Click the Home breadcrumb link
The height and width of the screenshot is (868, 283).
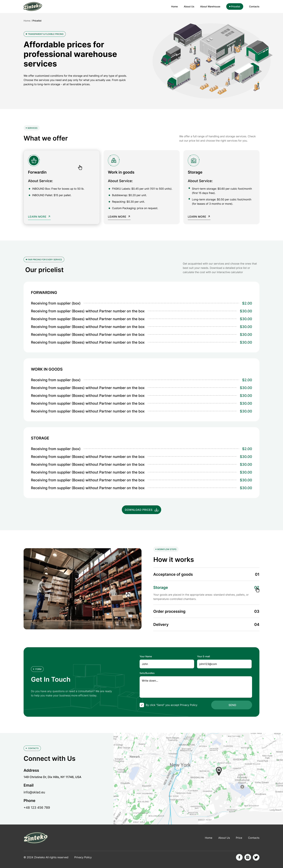(x=27, y=21)
